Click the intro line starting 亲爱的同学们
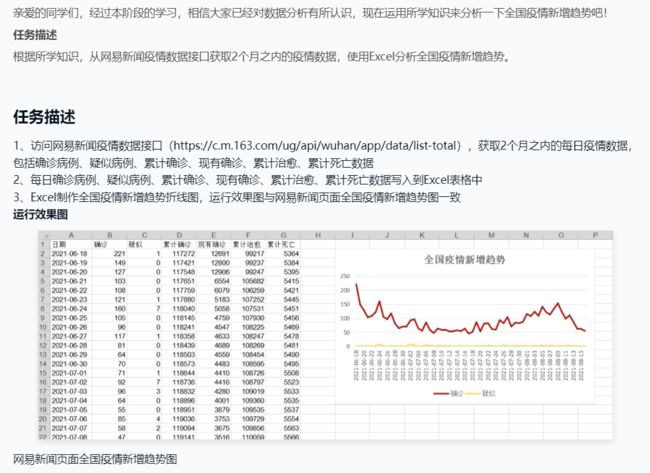The image size is (650, 473). click(x=310, y=13)
